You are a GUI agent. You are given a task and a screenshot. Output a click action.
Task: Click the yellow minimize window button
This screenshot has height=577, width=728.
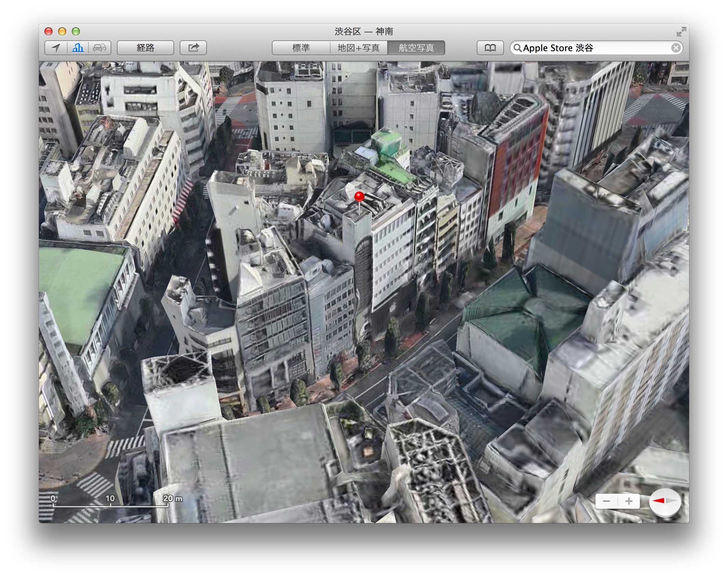pyautogui.click(x=62, y=32)
